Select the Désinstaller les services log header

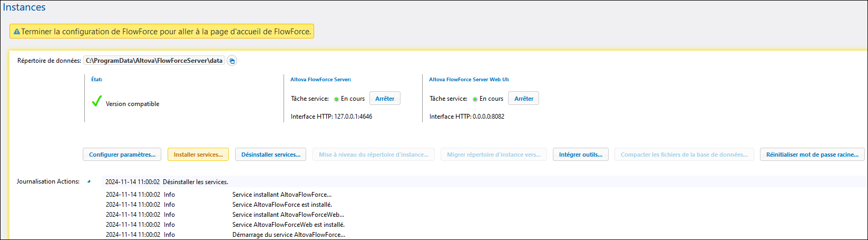[x=195, y=182]
